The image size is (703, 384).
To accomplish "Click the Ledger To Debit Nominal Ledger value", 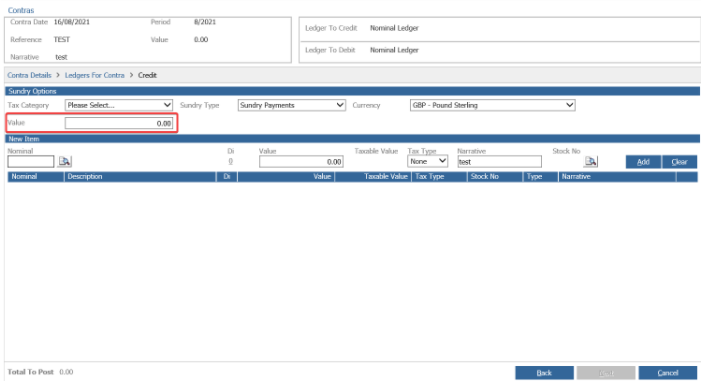I will pyautogui.click(x=394, y=50).
